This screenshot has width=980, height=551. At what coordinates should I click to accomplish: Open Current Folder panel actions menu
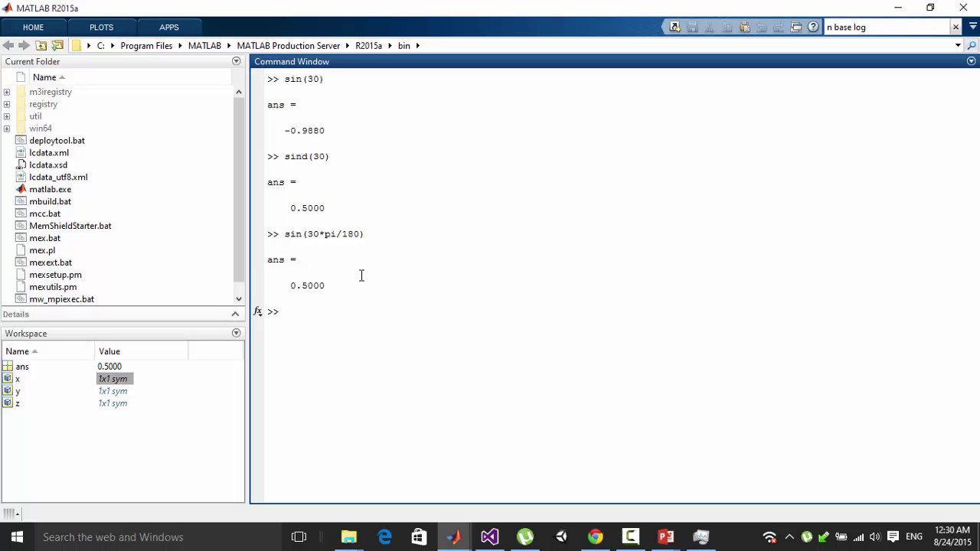(236, 61)
